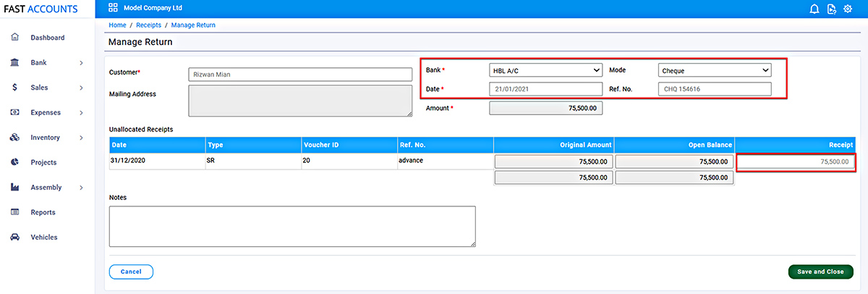Open the notifications bell icon
This screenshot has height=294, width=868.
pyautogui.click(x=814, y=9)
